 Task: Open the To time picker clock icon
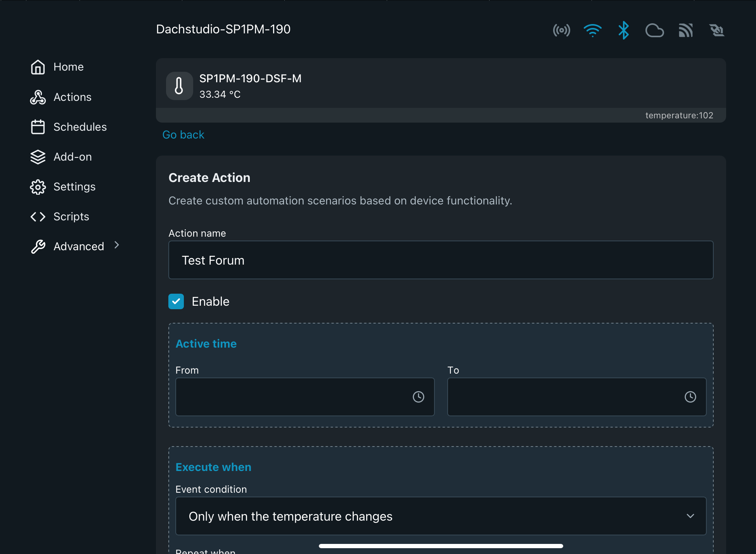click(690, 397)
